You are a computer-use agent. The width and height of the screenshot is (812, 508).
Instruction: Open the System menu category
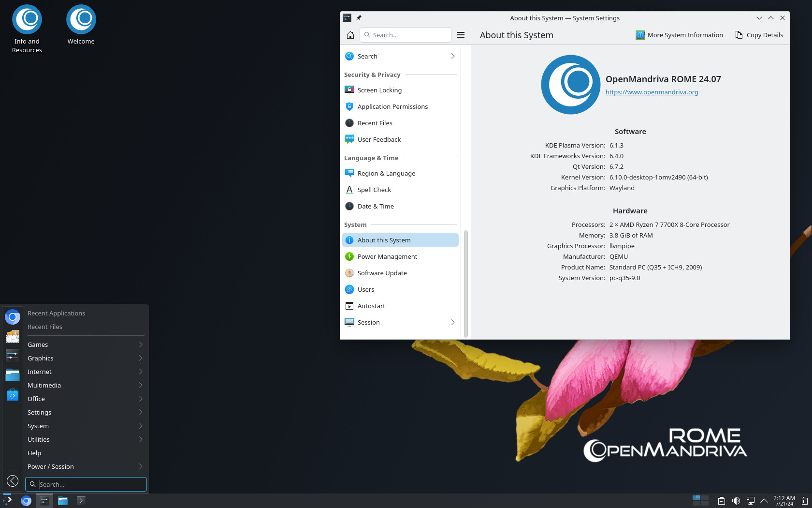click(x=85, y=426)
